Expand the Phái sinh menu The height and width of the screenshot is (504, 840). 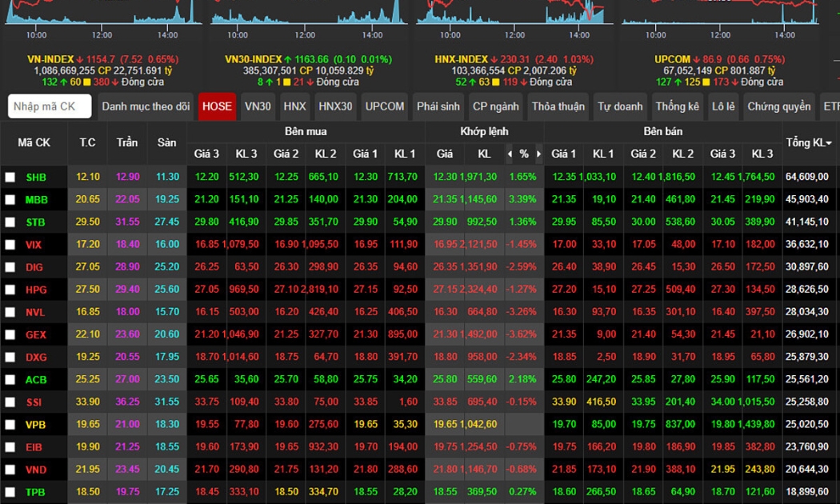pyautogui.click(x=438, y=106)
